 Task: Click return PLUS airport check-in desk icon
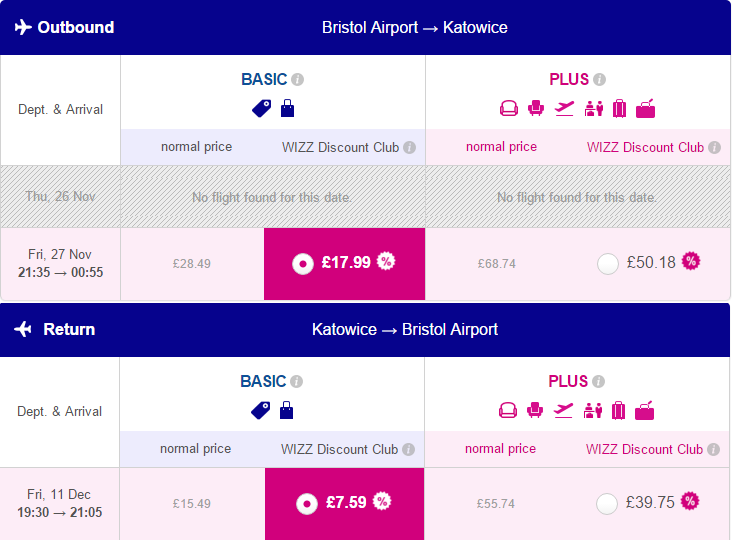593,411
